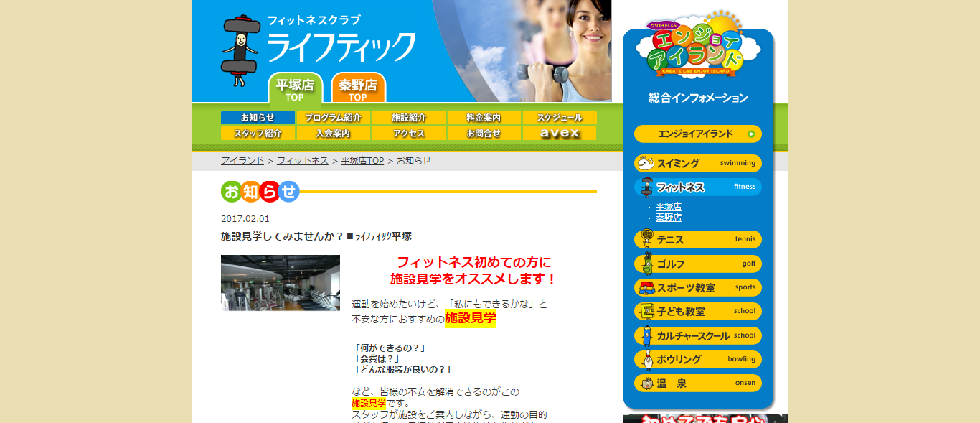Open the スケジュール menu item
980x423 pixels.
[x=560, y=118]
